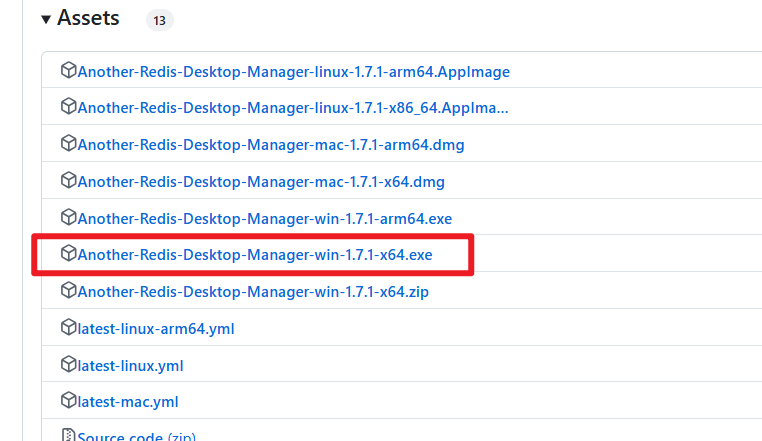Click the package icon beside win-1.7.1-arm64.exe
This screenshot has width=762, height=441.
click(69, 217)
